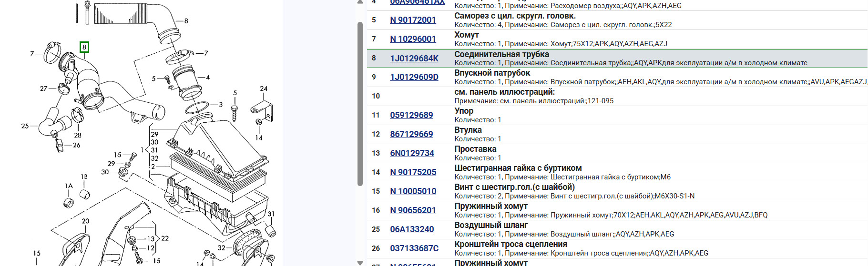Click the parts list scrollbar thumb
The image size is (868, 266).
[x=360, y=104]
